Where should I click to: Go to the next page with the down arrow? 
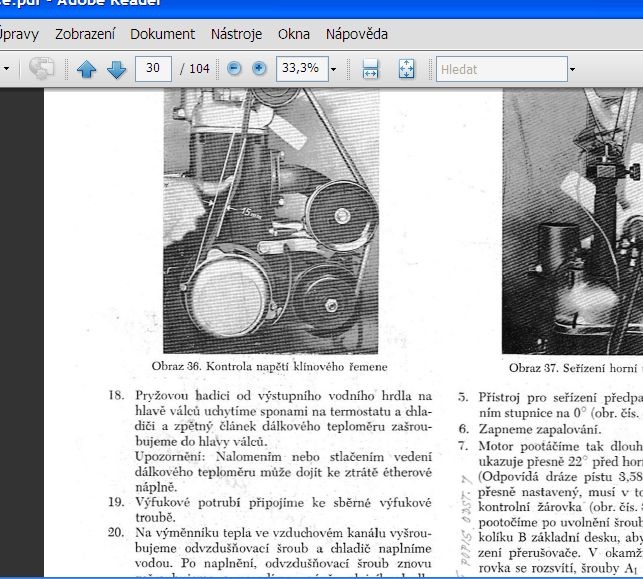click(x=115, y=69)
